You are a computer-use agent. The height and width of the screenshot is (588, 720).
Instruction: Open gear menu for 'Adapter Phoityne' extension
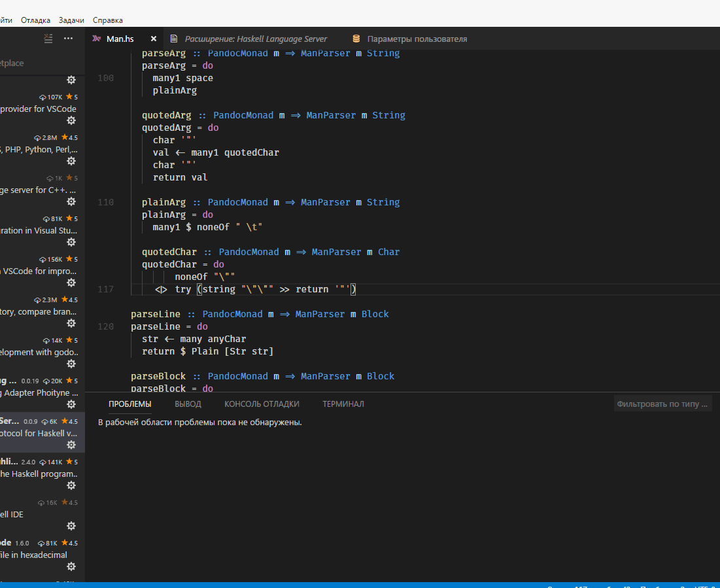[x=71, y=404]
